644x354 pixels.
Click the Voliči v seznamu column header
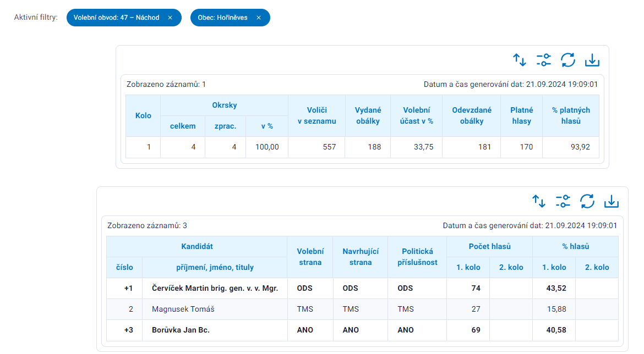pos(316,115)
